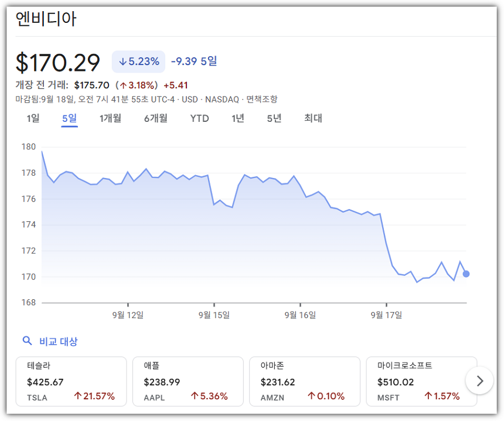Click the 9월 15일 axis label
This screenshot has width=504, height=421.
(214, 315)
